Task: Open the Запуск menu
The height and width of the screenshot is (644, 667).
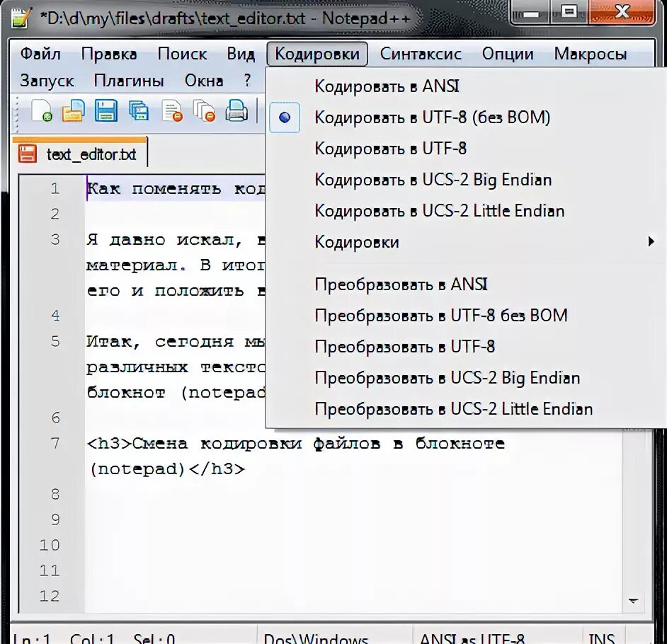Action: (47, 81)
